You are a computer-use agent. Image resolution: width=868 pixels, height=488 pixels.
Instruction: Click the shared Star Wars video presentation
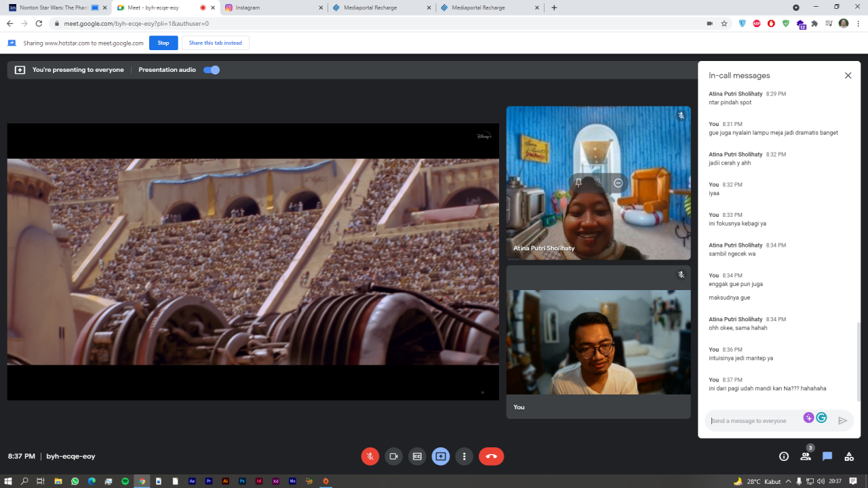253,262
